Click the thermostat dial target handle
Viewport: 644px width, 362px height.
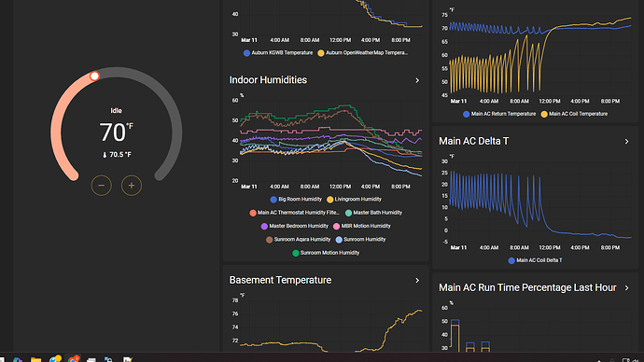94,76
